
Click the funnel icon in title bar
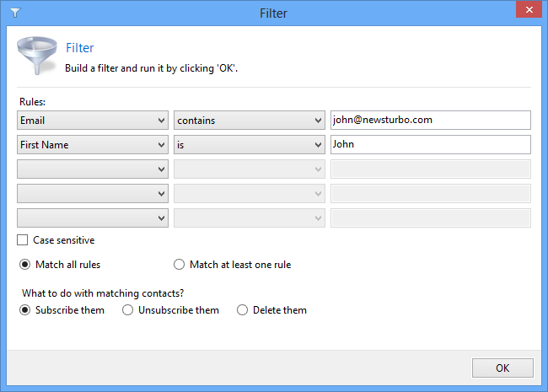coord(15,13)
